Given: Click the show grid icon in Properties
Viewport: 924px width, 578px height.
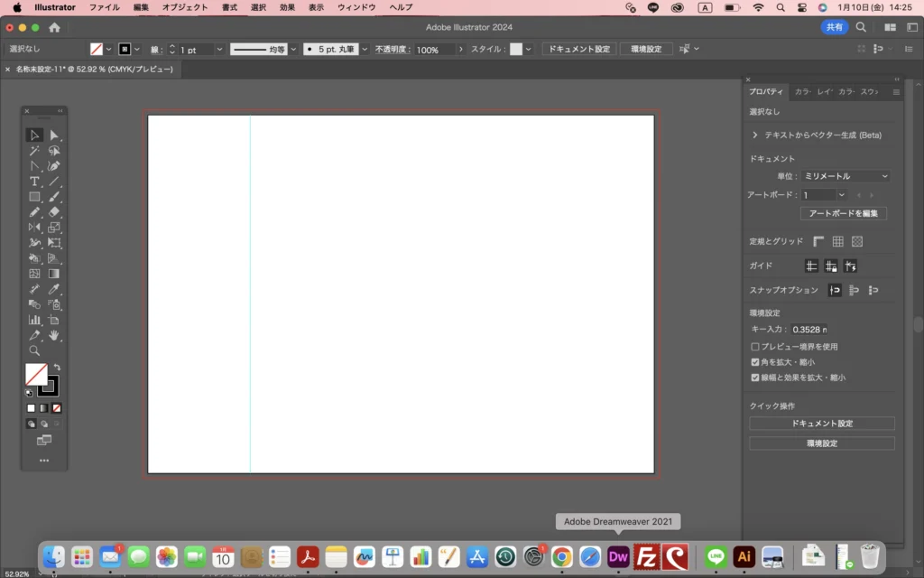Looking at the screenshot, I should (837, 241).
